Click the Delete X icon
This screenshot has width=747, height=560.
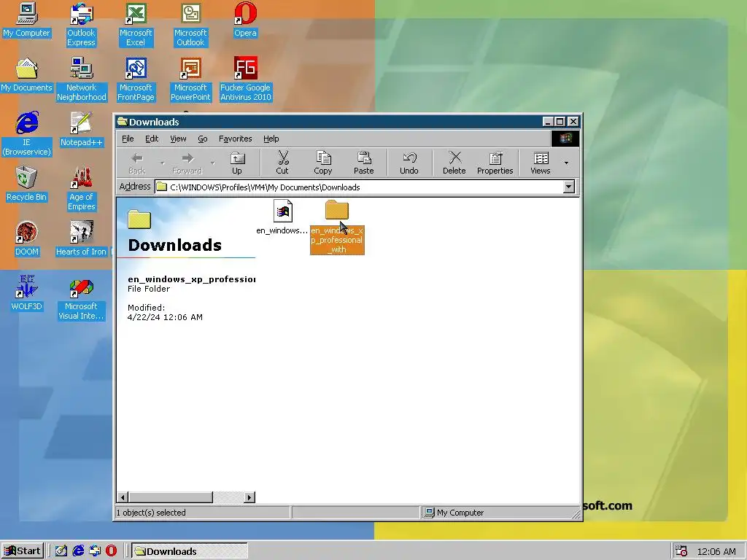(x=454, y=157)
